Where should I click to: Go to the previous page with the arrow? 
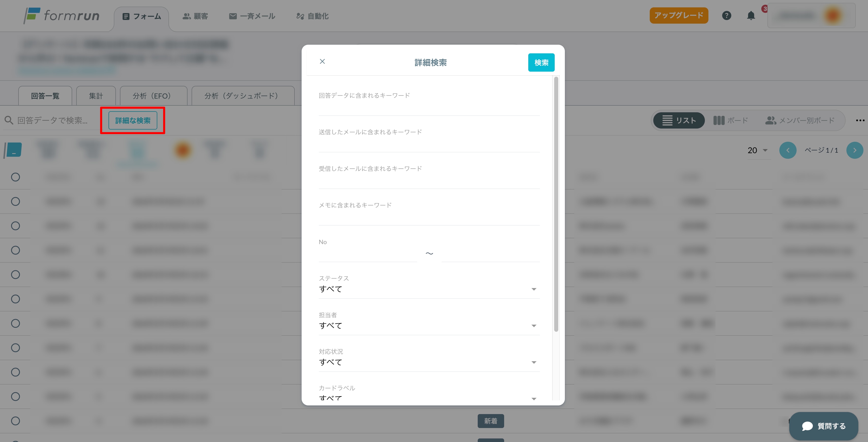(787, 150)
